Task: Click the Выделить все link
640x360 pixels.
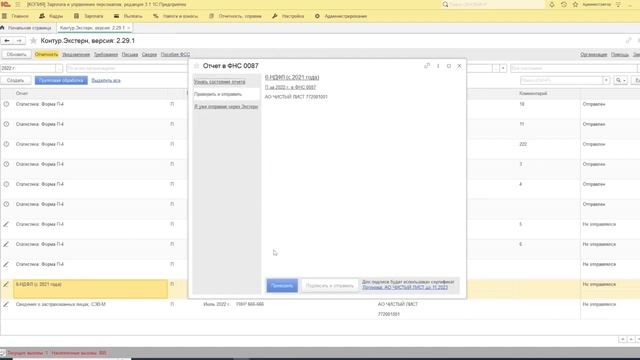Action: click(106, 80)
